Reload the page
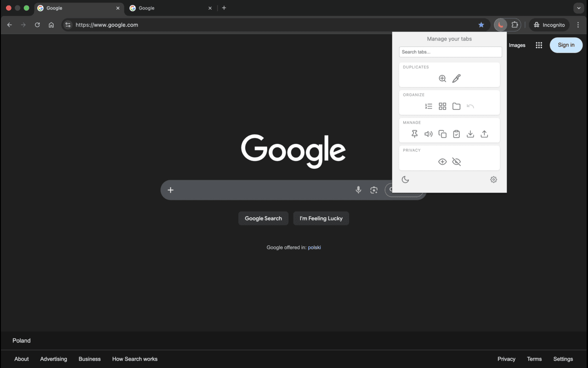 click(37, 25)
